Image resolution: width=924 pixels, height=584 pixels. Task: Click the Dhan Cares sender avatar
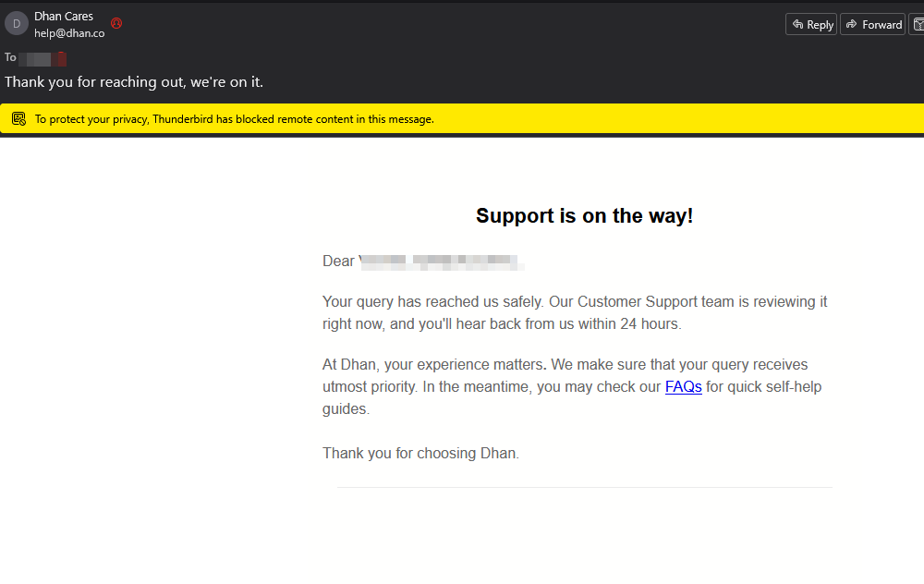tap(17, 24)
